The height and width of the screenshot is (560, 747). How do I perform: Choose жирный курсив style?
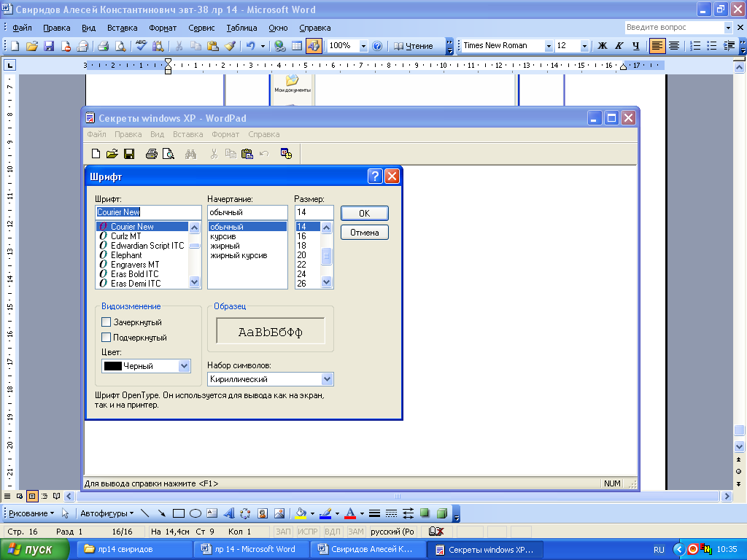pos(239,255)
